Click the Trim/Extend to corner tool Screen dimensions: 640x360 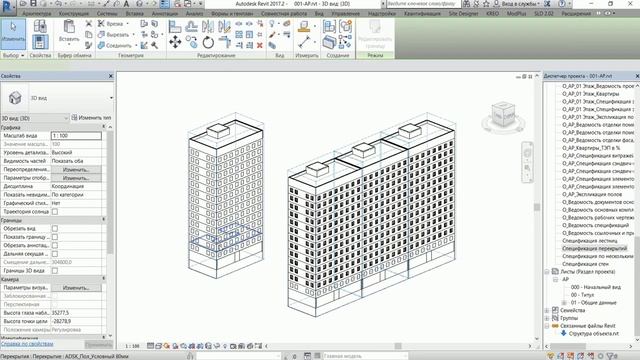(x=224, y=42)
